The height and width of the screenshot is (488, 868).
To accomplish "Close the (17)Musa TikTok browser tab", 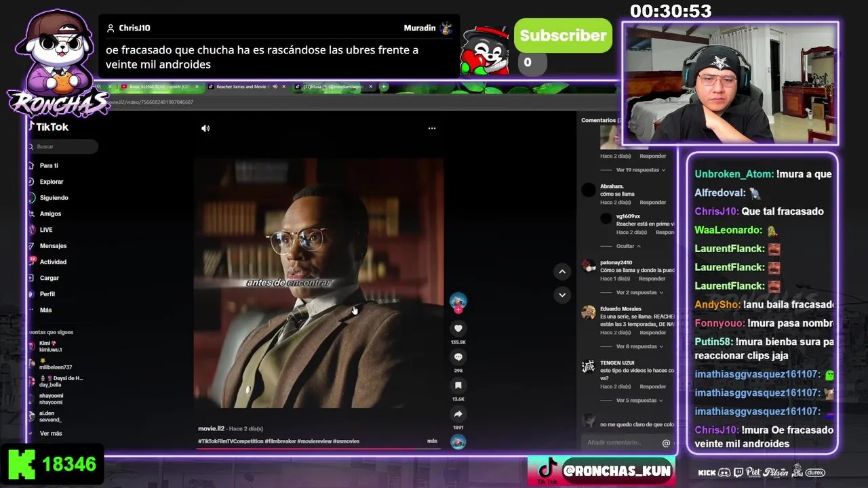I will coord(370,87).
